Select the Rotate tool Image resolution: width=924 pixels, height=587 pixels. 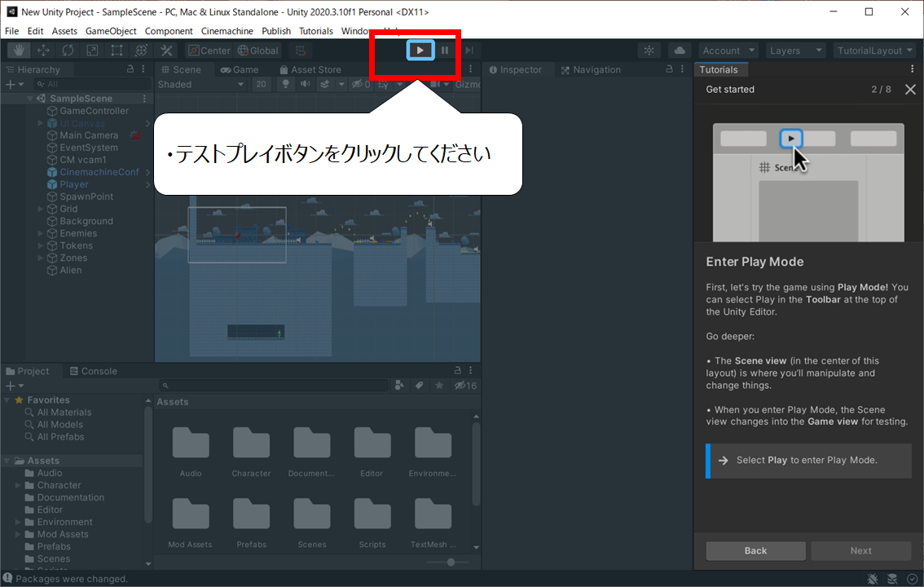click(68, 51)
